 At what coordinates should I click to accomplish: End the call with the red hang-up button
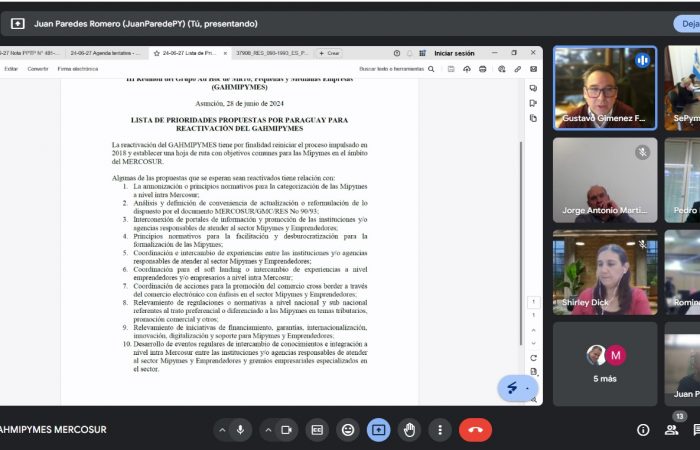coord(475,430)
